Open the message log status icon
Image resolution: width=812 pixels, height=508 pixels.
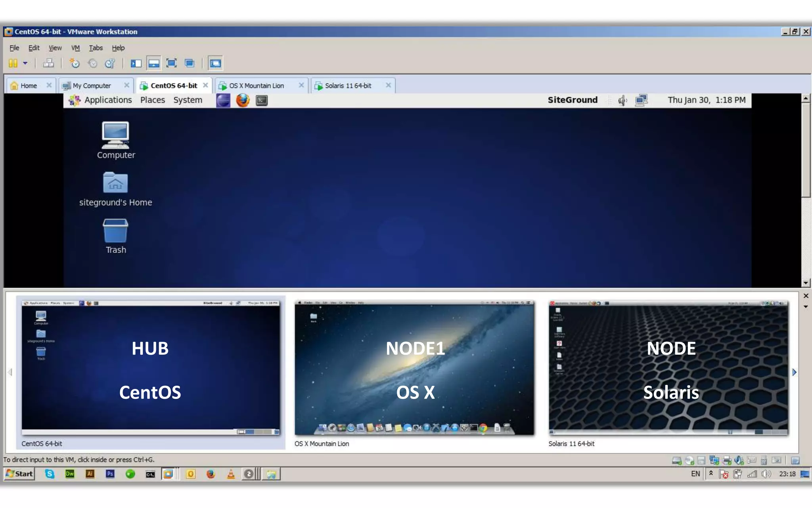point(795,460)
